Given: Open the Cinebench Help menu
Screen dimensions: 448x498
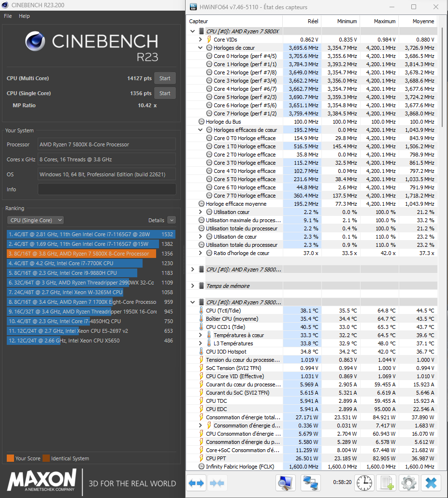Looking at the screenshot, I should point(24,16).
